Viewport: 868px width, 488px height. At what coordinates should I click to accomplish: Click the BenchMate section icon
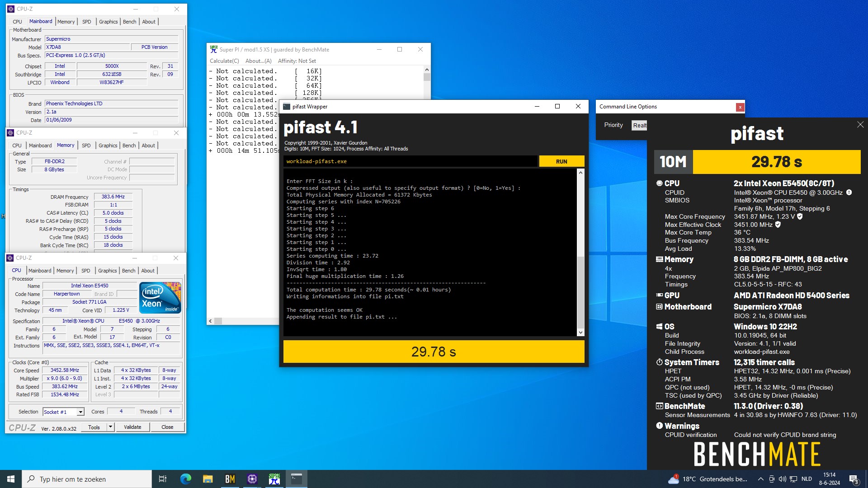[x=659, y=406]
